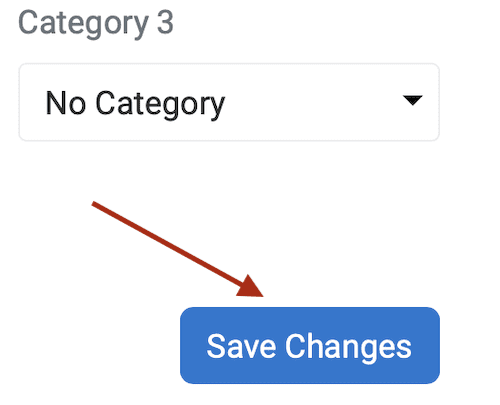Select the No Category combo box
The height and width of the screenshot is (405, 500).
point(229,102)
